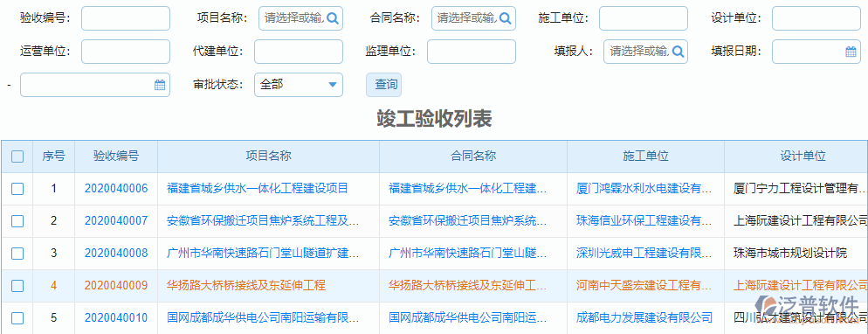Focus the 代建单位 input field
This screenshot has height=334, width=868.
(x=299, y=52)
